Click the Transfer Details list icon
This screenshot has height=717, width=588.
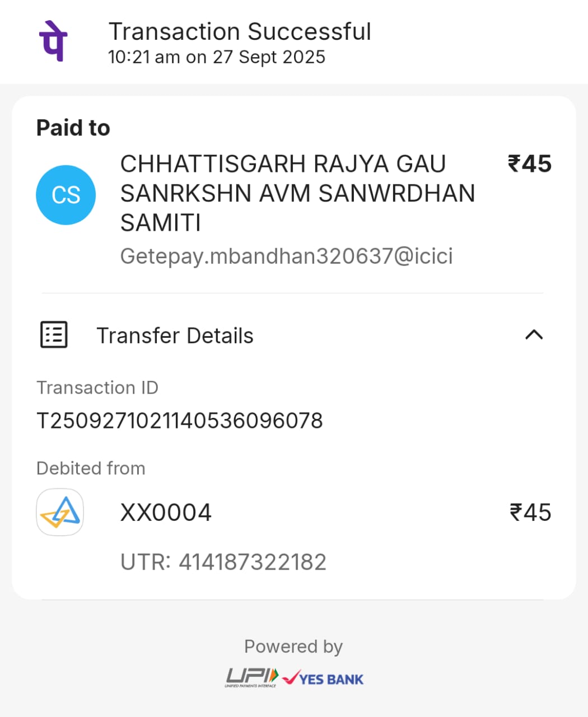point(54,335)
